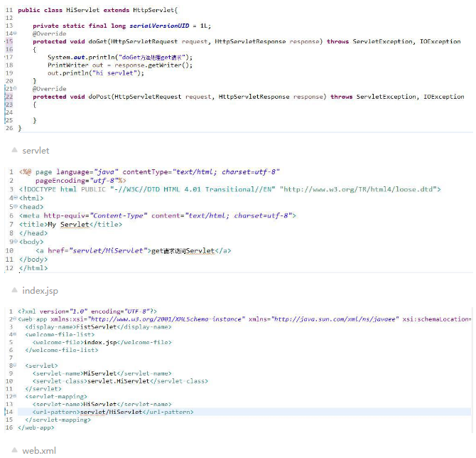
Task: Fold the <head> section in index.jsp
Action: point(14,207)
